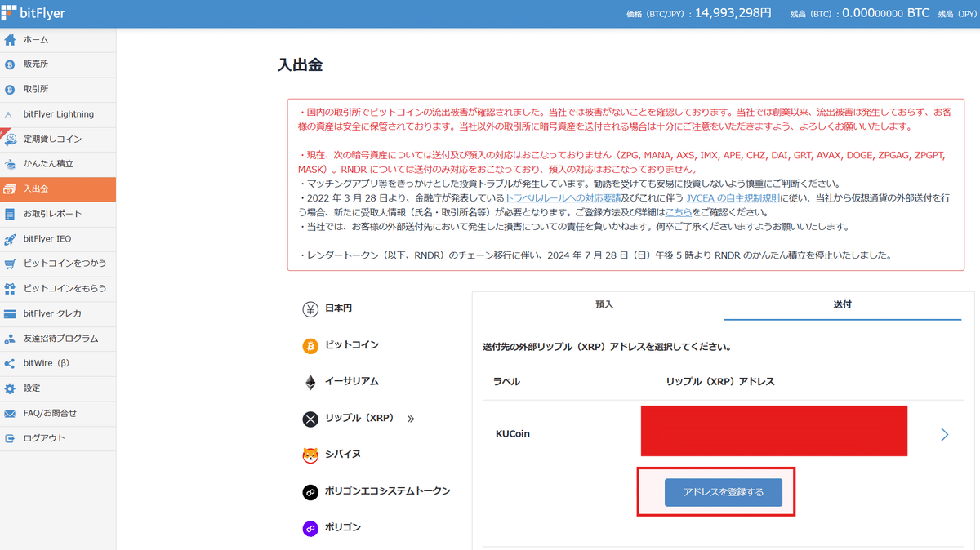Select the ポリゴン currency icon
Image resolution: width=980 pixels, height=550 pixels.
[x=310, y=528]
